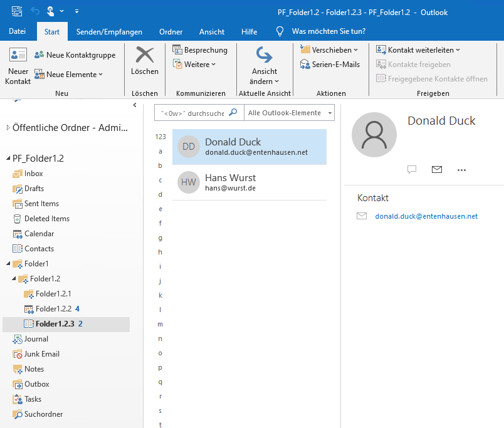The image size is (504, 428).
Task: Open the Ansicht ändern menu
Action: point(265,66)
